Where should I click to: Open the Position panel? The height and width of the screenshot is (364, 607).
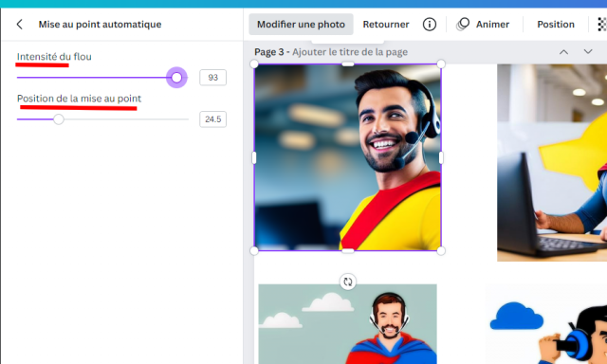pyautogui.click(x=556, y=25)
